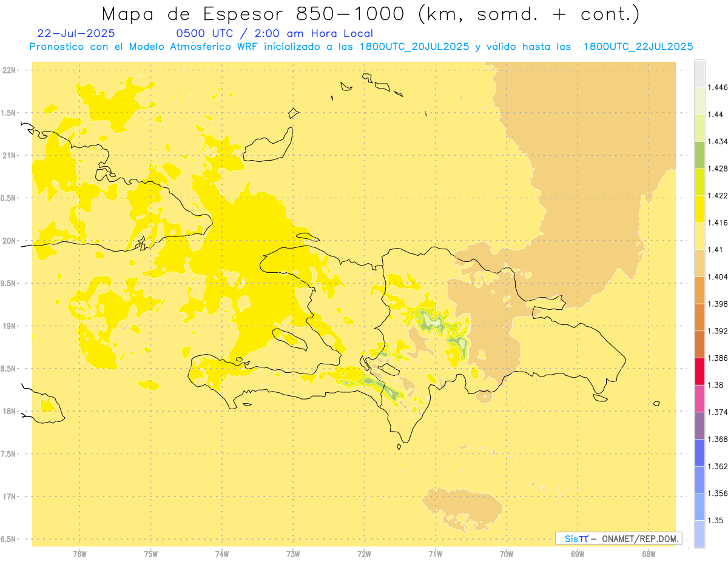Click the colorbar value 1.398
The height and width of the screenshot is (562, 728).
pos(718,304)
